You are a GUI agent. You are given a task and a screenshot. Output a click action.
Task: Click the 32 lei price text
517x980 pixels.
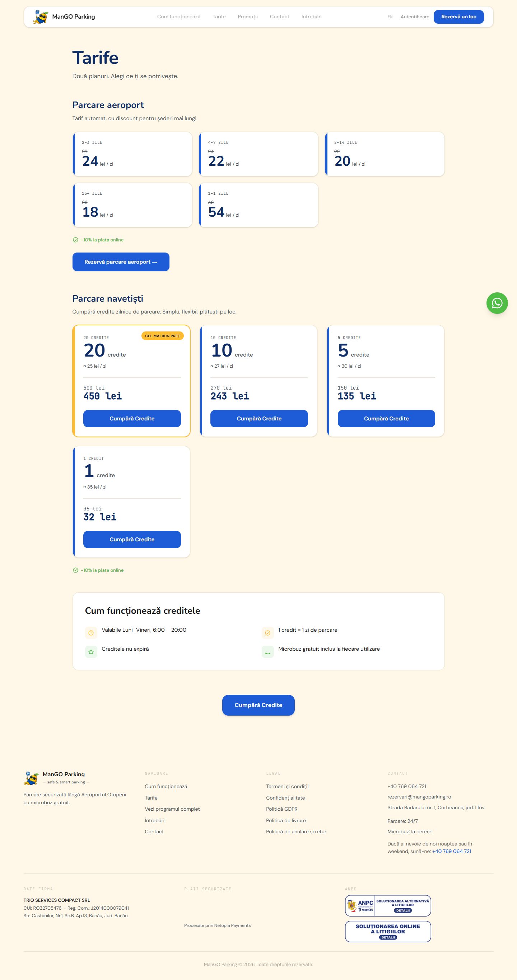pyautogui.click(x=100, y=517)
